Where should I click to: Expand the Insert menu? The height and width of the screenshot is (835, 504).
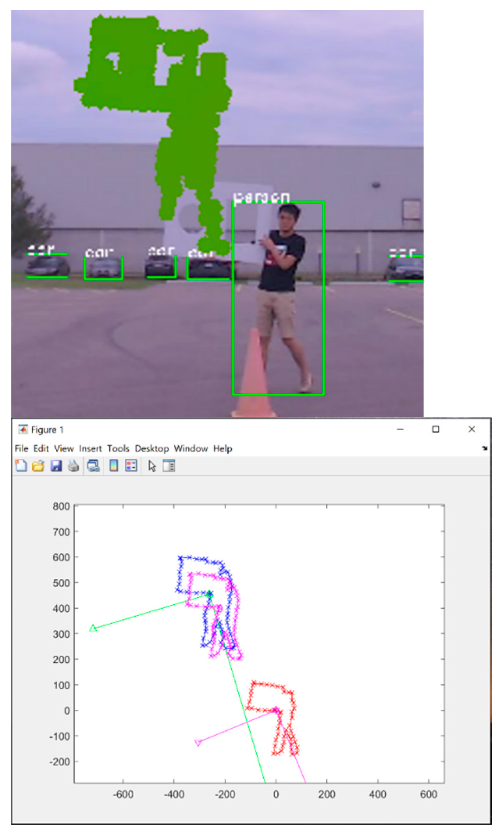click(x=90, y=448)
